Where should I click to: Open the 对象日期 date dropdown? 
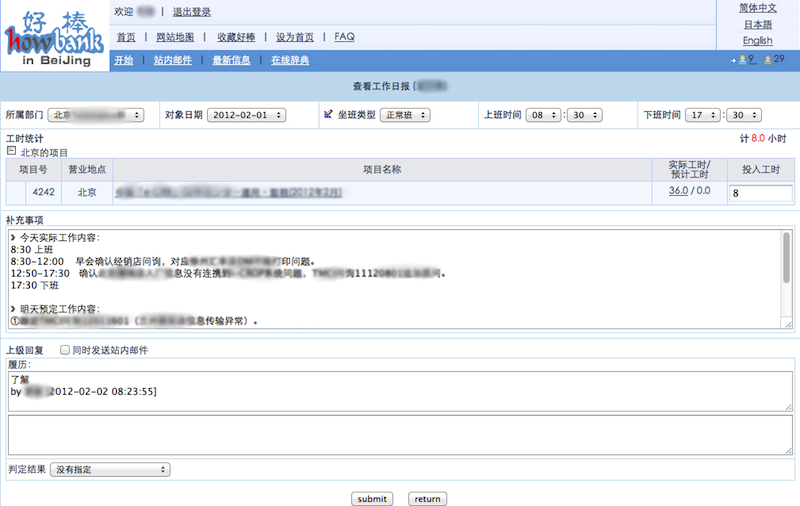tap(246, 115)
